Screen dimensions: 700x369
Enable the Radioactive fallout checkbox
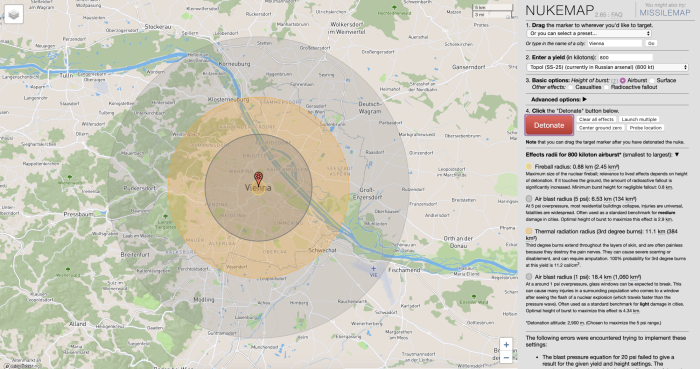[606, 87]
